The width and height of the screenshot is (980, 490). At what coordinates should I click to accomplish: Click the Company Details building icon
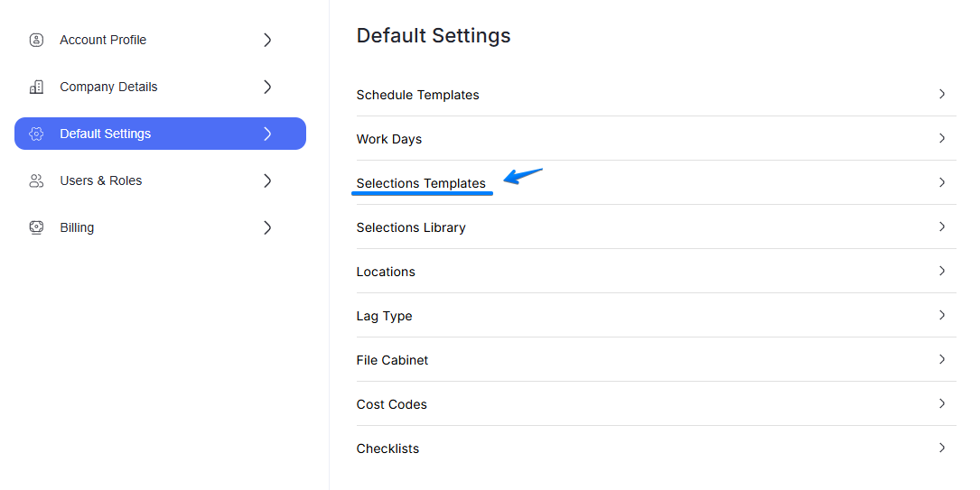[36, 87]
